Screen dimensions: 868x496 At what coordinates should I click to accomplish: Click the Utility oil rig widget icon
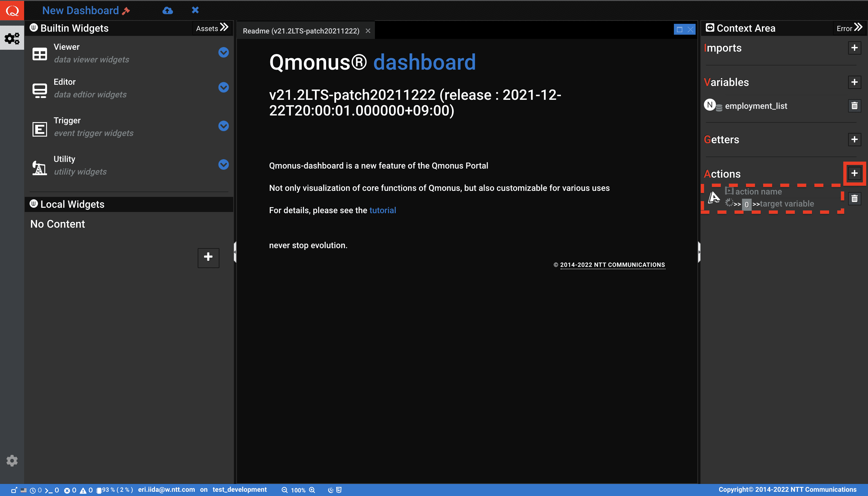39,168
